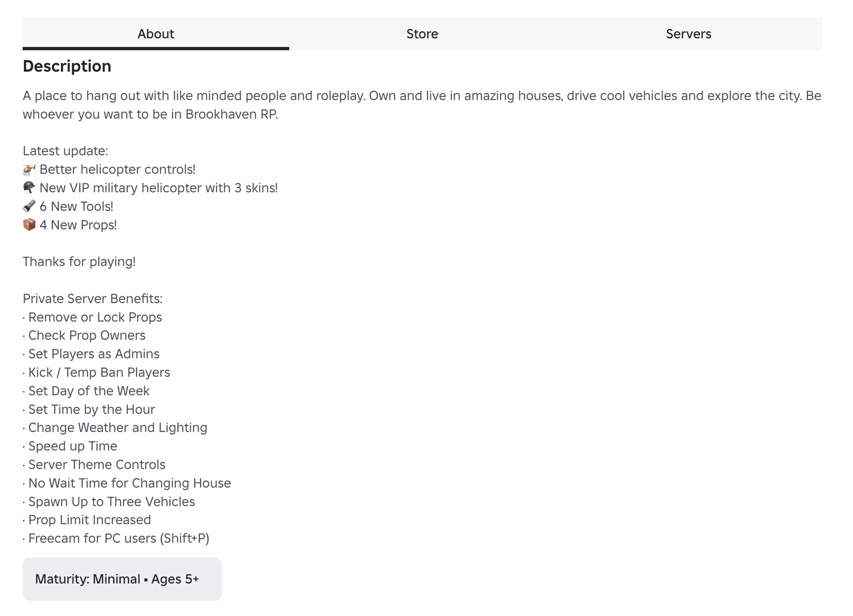Click the 'Remove or Lock Props' item
This screenshot has width=853, height=616.
(x=95, y=317)
